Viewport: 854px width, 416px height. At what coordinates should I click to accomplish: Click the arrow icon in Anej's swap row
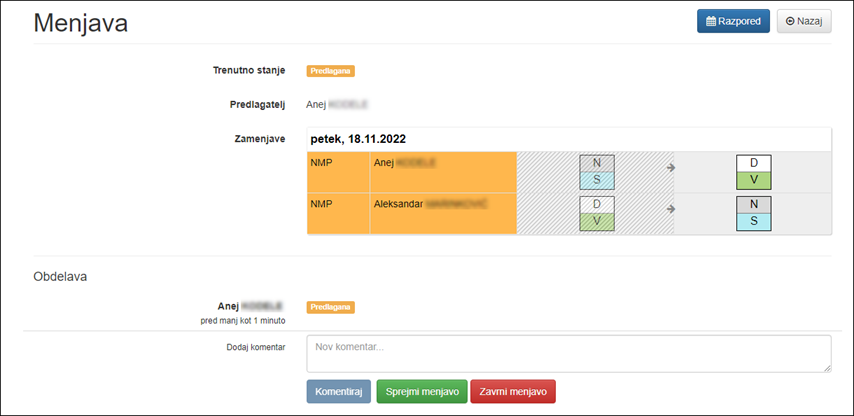pyautogui.click(x=671, y=167)
